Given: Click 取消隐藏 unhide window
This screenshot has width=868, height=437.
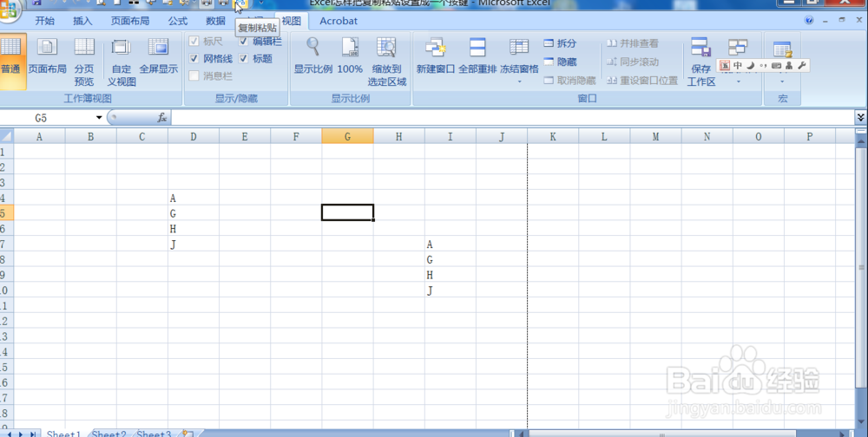Looking at the screenshot, I should click(569, 81).
